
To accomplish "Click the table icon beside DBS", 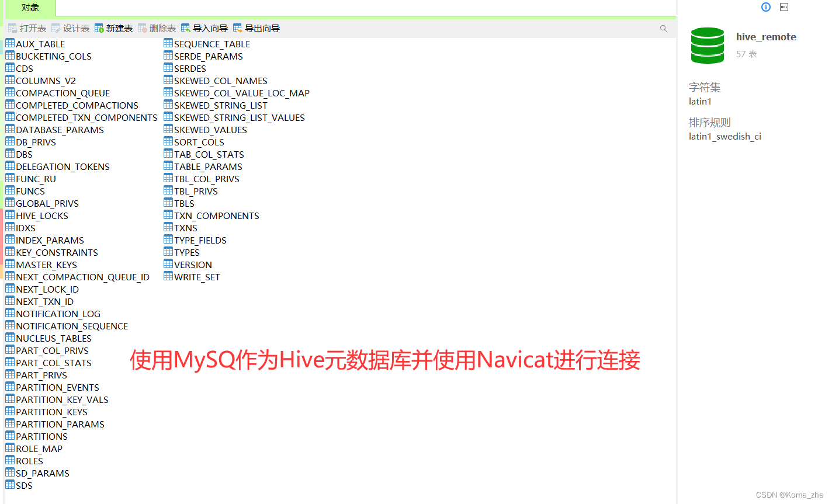I will (10, 154).
